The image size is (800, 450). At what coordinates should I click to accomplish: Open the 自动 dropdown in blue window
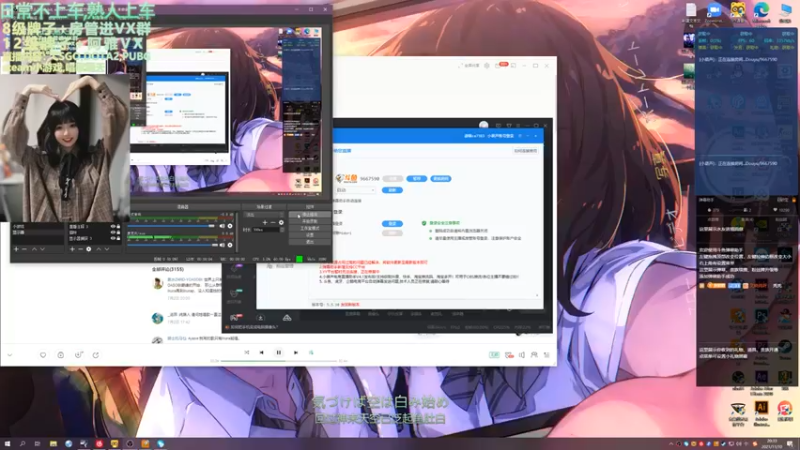356,190
